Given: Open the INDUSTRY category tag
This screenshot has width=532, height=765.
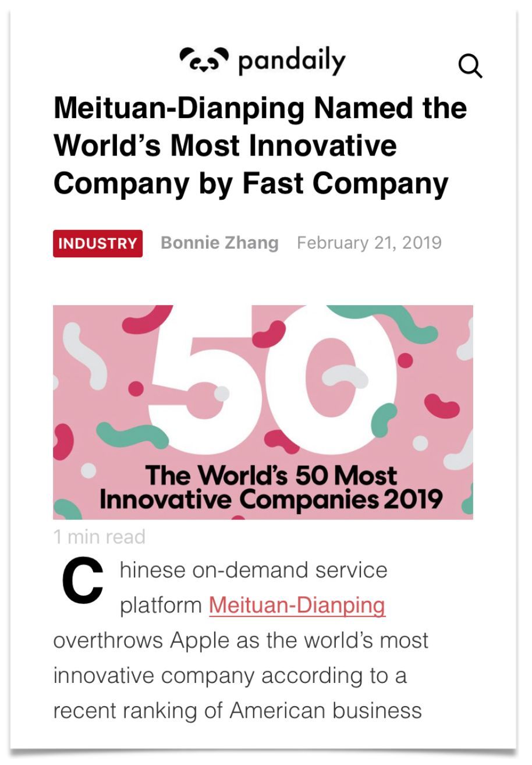Looking at the screenshot, I should (x=98, y=243).
